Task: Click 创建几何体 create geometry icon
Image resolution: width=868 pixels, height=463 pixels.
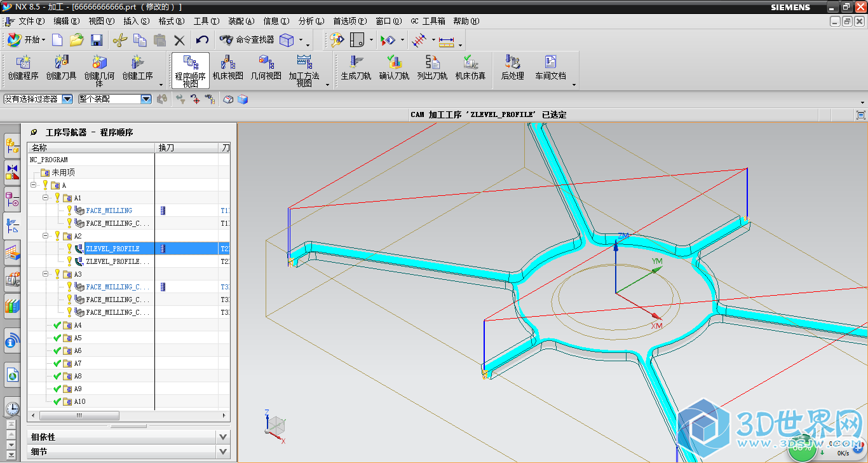Action: [x=100, y=71]
